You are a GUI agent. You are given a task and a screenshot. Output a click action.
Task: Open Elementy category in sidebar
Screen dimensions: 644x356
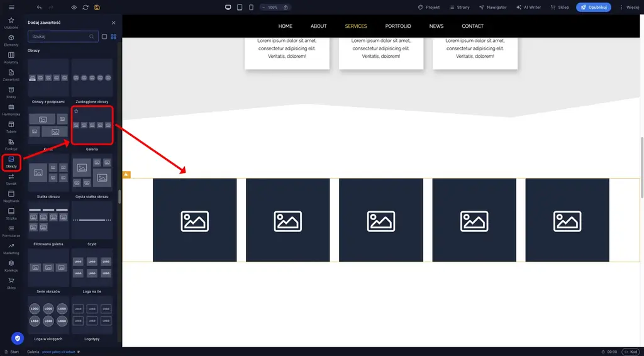pos(11,40)
